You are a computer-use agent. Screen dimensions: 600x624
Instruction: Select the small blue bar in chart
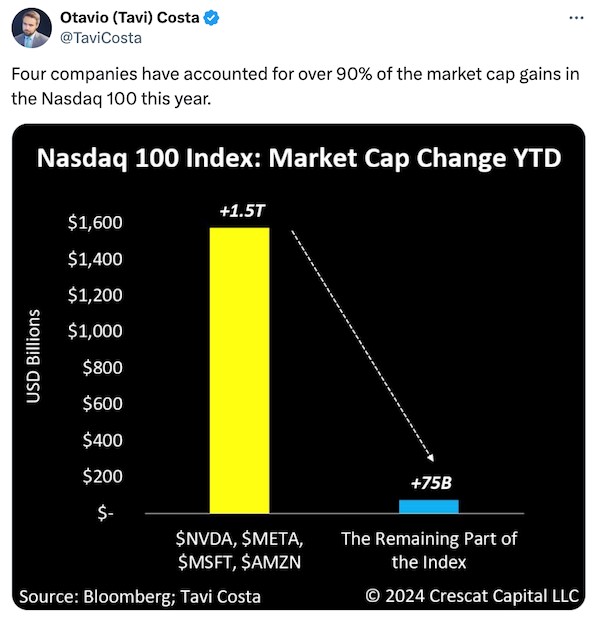(429, 507)
